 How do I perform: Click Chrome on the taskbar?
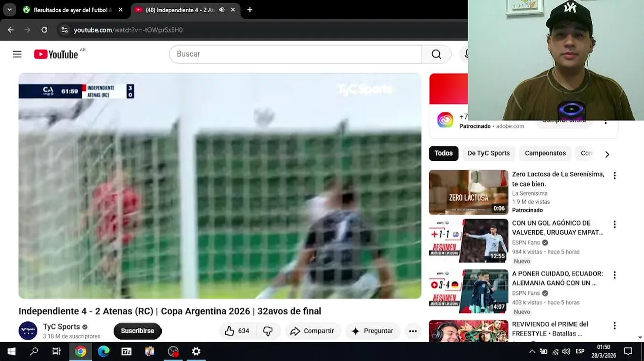click(x=80, y=351)
